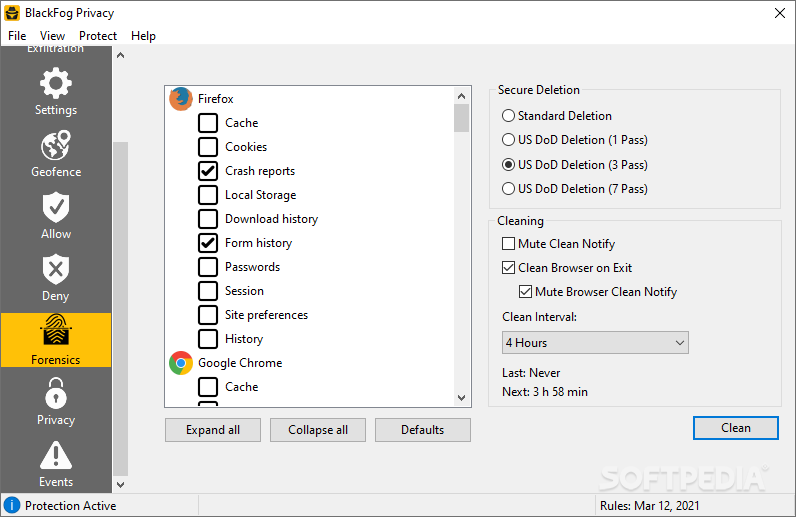
Task: Click the Firefox tree label
Action: tap(216, 99)
